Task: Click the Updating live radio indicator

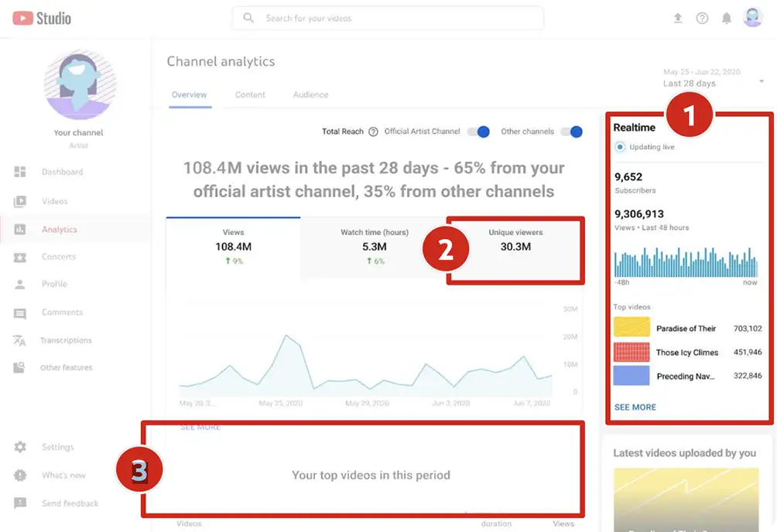Action: pos(620,147)
